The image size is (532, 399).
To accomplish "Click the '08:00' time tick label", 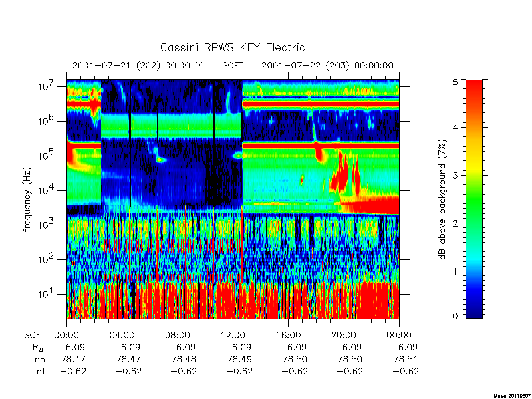I will 178,335.
